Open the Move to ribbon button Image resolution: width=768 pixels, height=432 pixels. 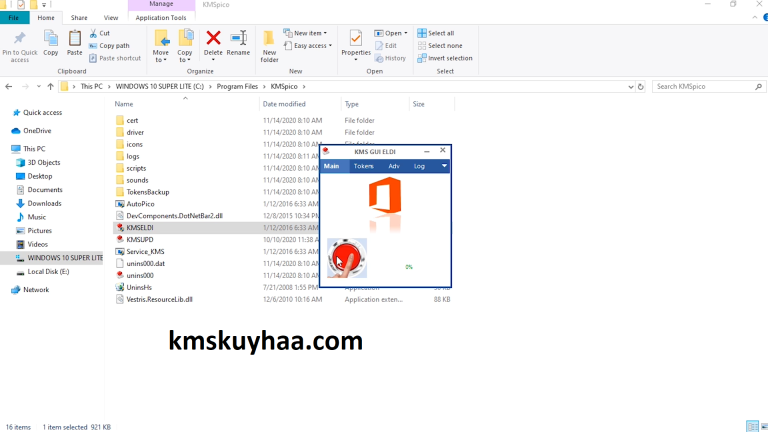pos(161,46)
